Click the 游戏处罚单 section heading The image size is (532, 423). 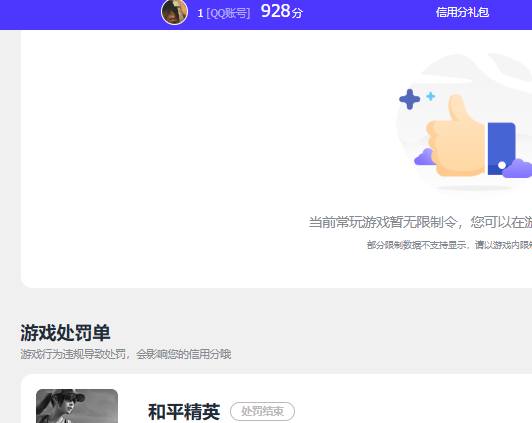coord(65,332)
